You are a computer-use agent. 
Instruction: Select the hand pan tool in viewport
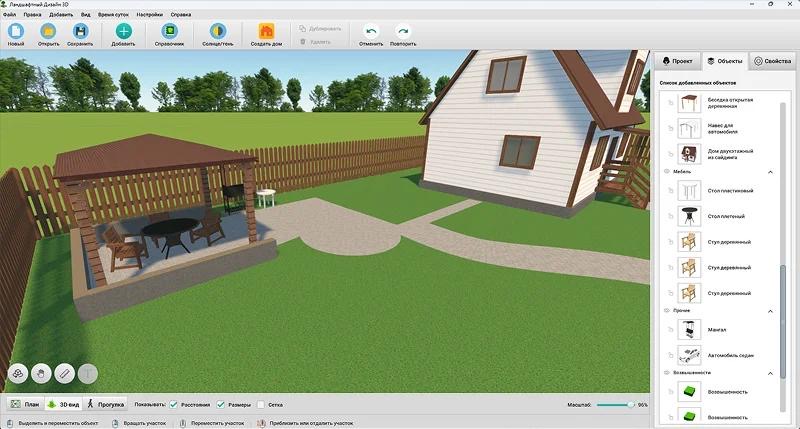click(x=41, y=374)
